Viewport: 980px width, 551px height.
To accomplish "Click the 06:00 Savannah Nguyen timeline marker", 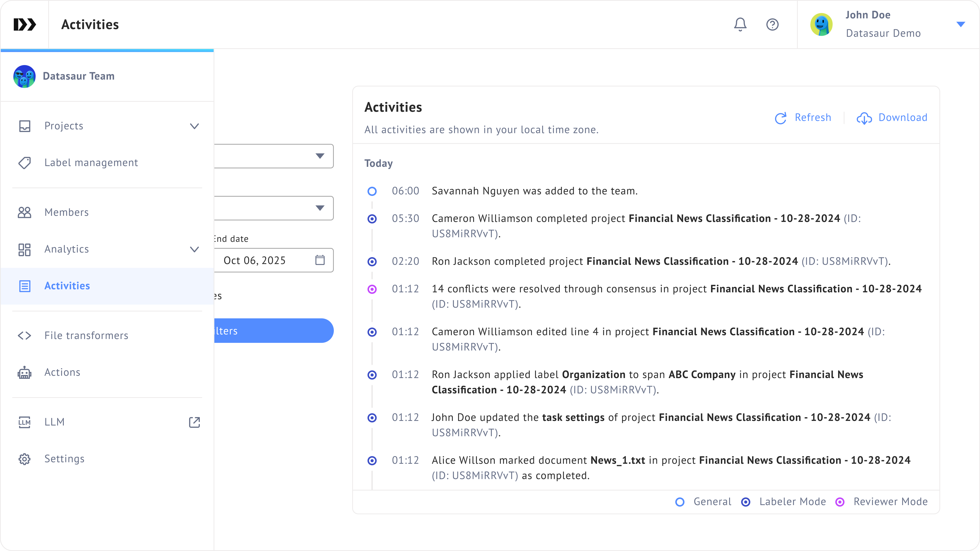I will tap(372, 191).
